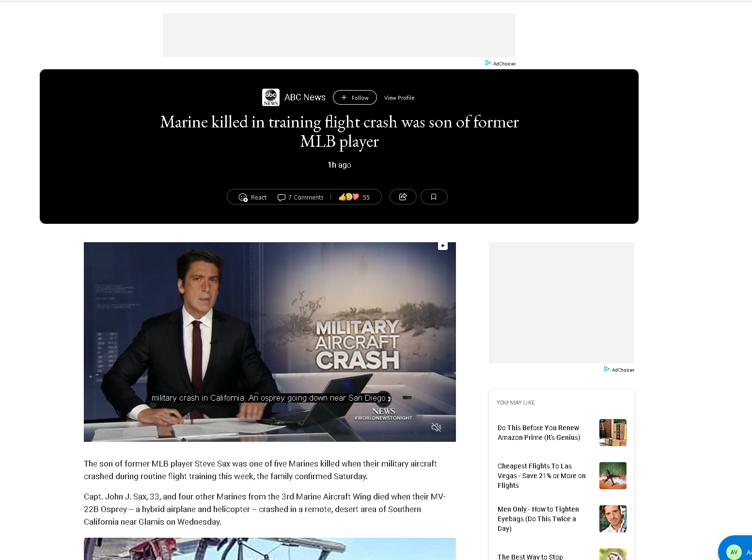752x560 pixels.
Task: Open 'Cheapest Flights To Las Vegas' link
Action: coord(542,476)
